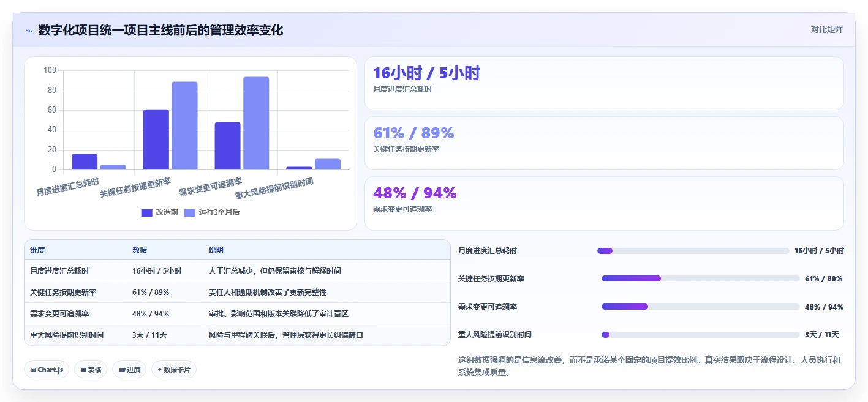Click the 重大风险提前识别时间 progress bar
This screenshot has width=868, height=402.
[x=701, y=335]
